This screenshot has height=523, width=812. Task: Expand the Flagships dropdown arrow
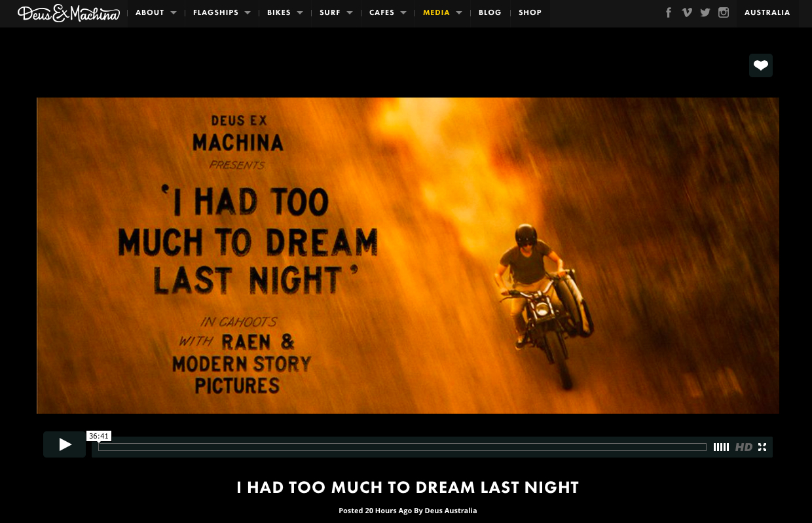pos(248,12)
